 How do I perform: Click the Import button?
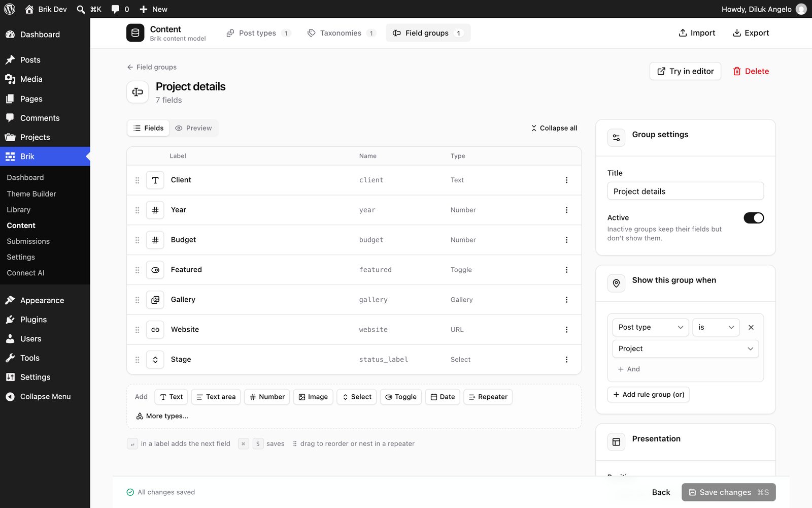pos(697,33)
